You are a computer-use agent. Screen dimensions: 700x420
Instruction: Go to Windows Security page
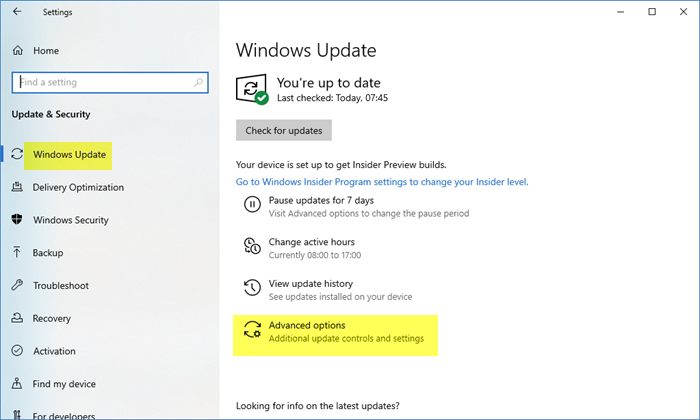click(x=71, y=220)
